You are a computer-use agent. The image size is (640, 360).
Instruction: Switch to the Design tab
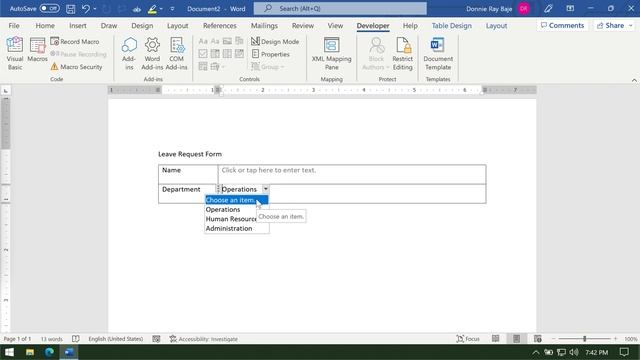coord(142,25)
